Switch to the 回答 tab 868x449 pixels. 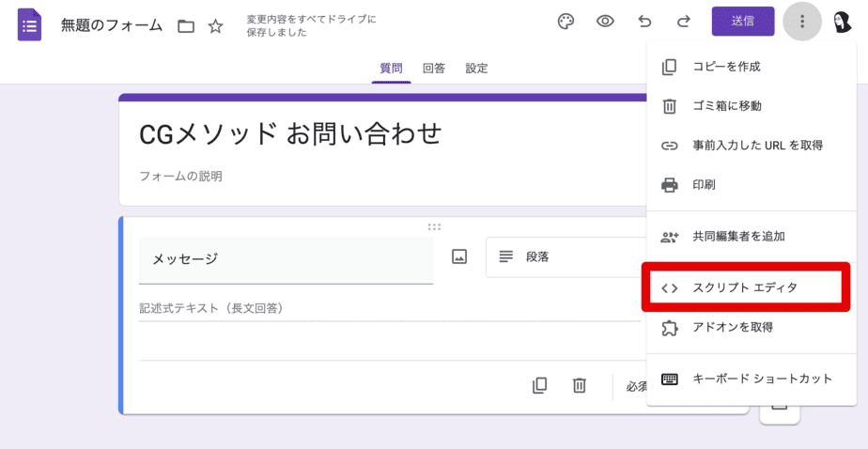tap(433, 69)
